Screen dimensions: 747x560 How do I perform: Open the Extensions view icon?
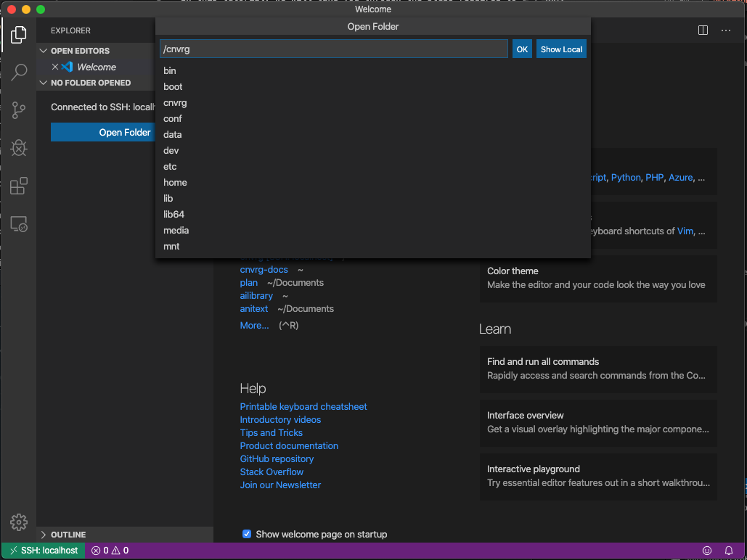point(19,186)
